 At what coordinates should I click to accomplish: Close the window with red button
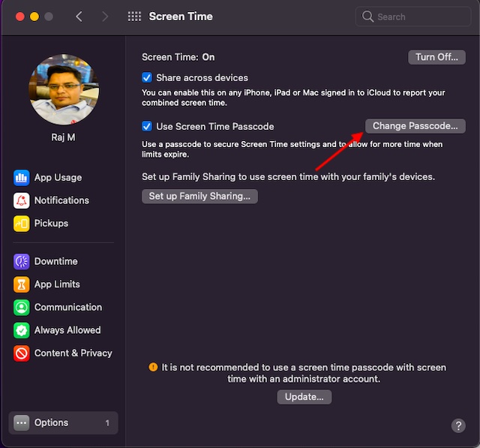coord(20,17)
